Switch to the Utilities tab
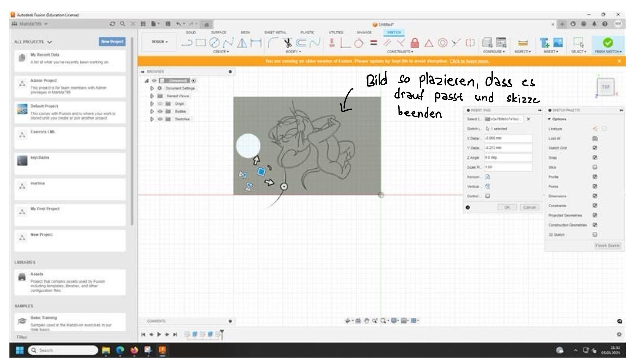The height and width of the screenshot is (364, 637). [336, 32]
